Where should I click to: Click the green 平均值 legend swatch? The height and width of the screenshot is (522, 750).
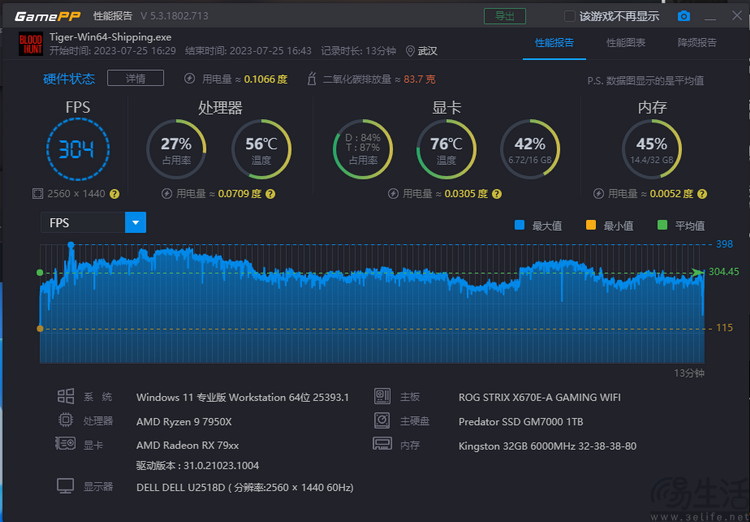pyautogui.click(x=662, y=225)
